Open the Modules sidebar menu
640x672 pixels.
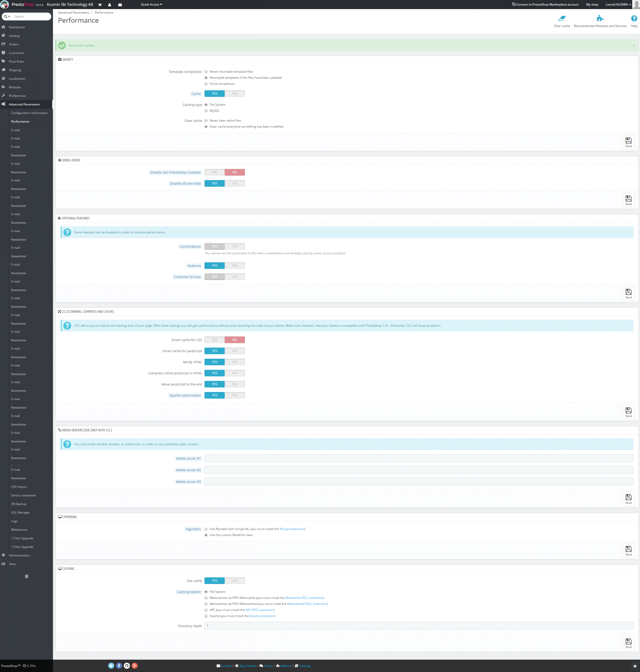[x=15, y=87]
